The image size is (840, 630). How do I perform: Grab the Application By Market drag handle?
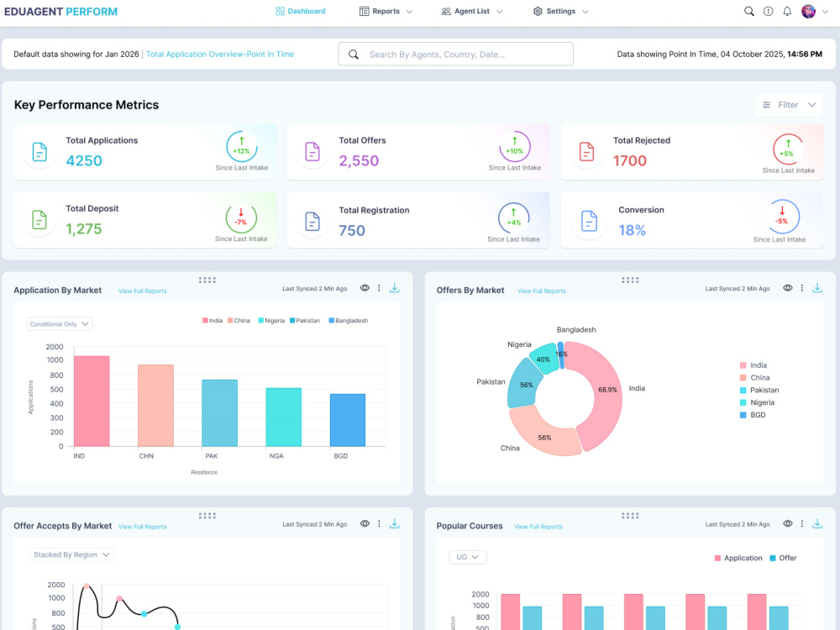207,281
